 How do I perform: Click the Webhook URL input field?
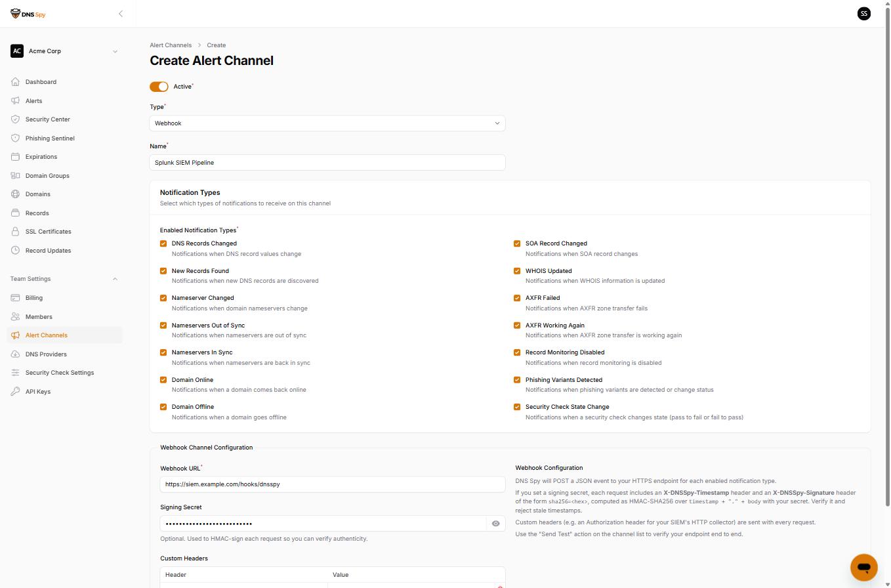click(333, 484)
